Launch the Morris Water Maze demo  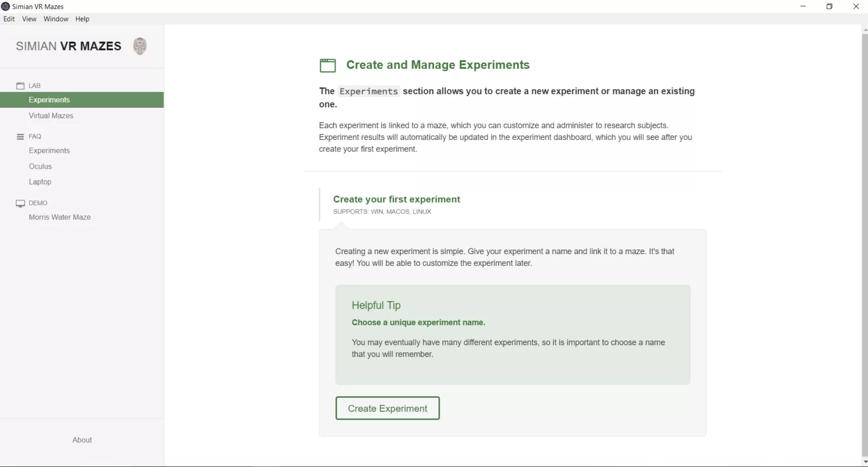coord(60,217)
